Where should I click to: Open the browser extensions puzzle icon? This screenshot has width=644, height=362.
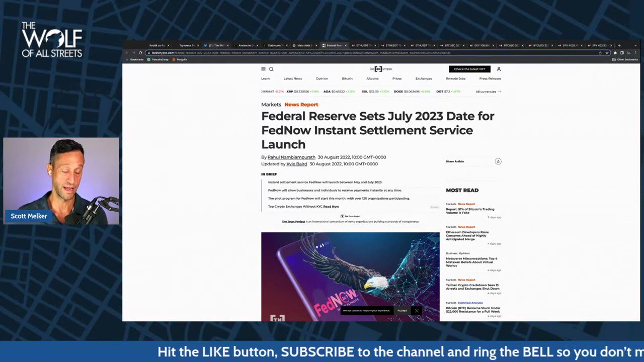coord(615,53)
